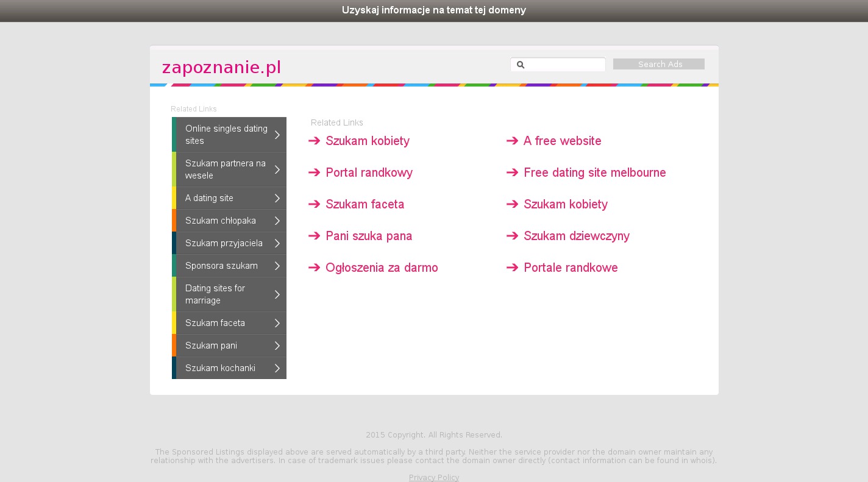Click arrow icon beside Pani szuka pana
Image resolution: width=868 pixels, height=482 pixels.
[315, 236]
